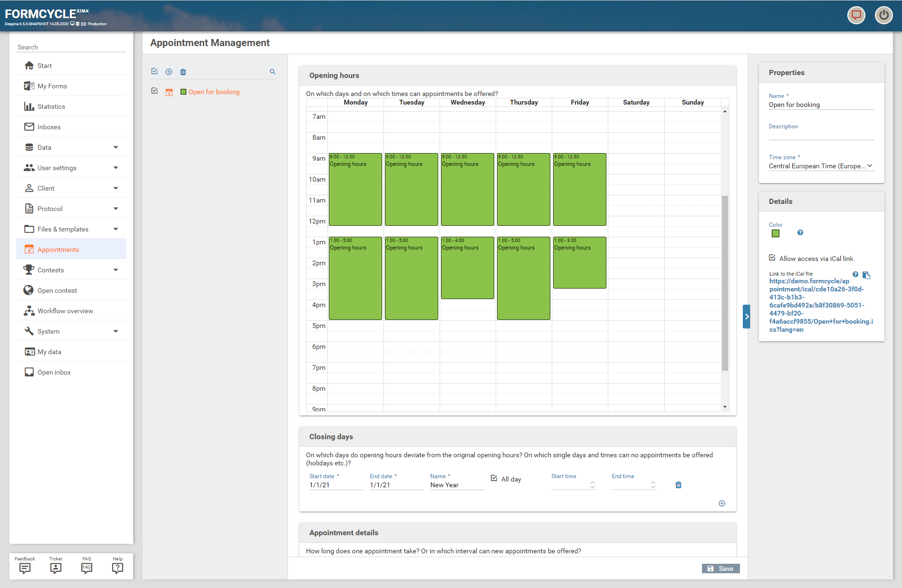902x588 pixels.
Task: Open the Ticket icon in footer
Action: click(56, 568)
